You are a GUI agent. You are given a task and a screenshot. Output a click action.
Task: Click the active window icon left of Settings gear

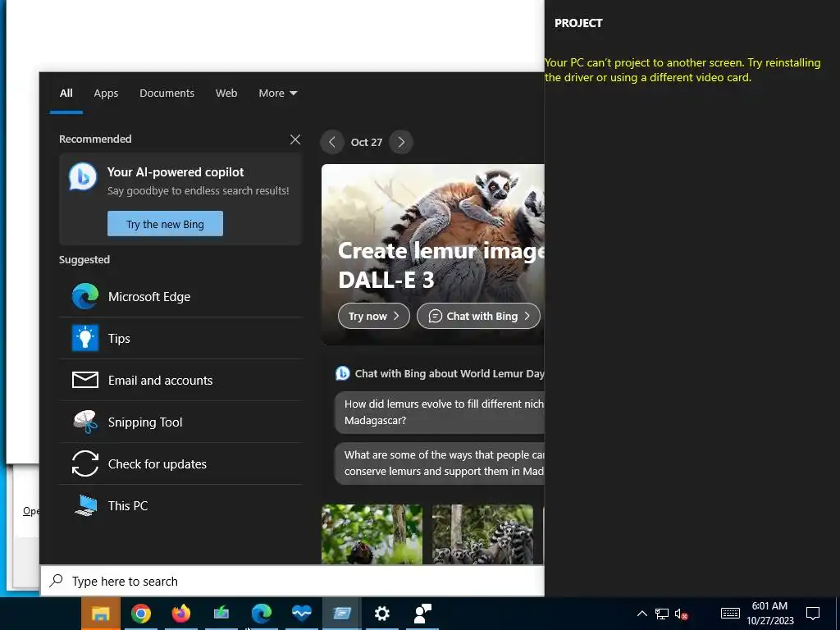coord(342,614)
